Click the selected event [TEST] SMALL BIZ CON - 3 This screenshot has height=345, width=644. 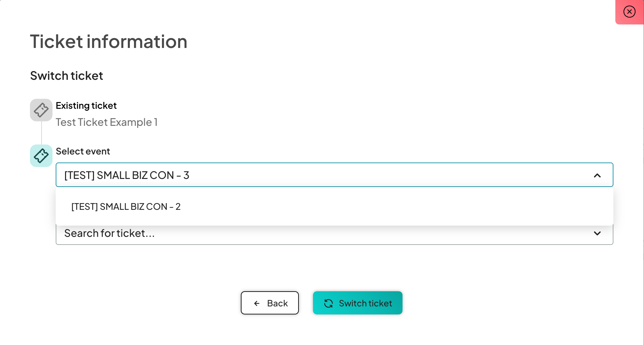point(127,175)
